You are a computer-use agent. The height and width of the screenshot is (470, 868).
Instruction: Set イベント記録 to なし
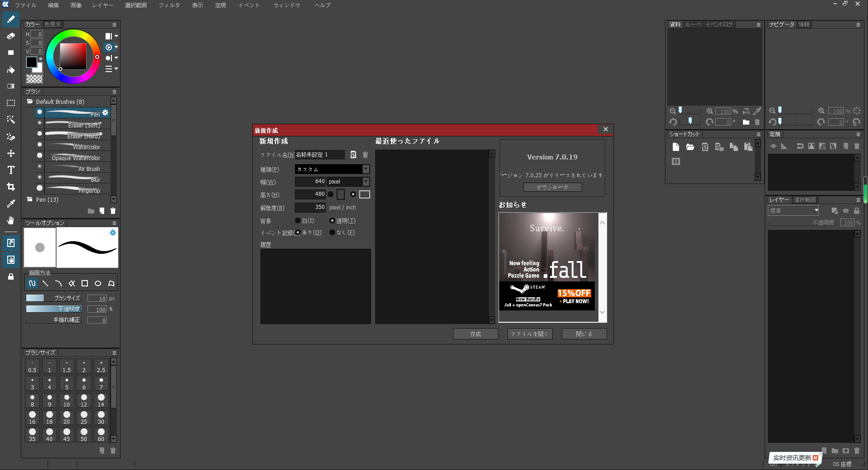[332, 233]
